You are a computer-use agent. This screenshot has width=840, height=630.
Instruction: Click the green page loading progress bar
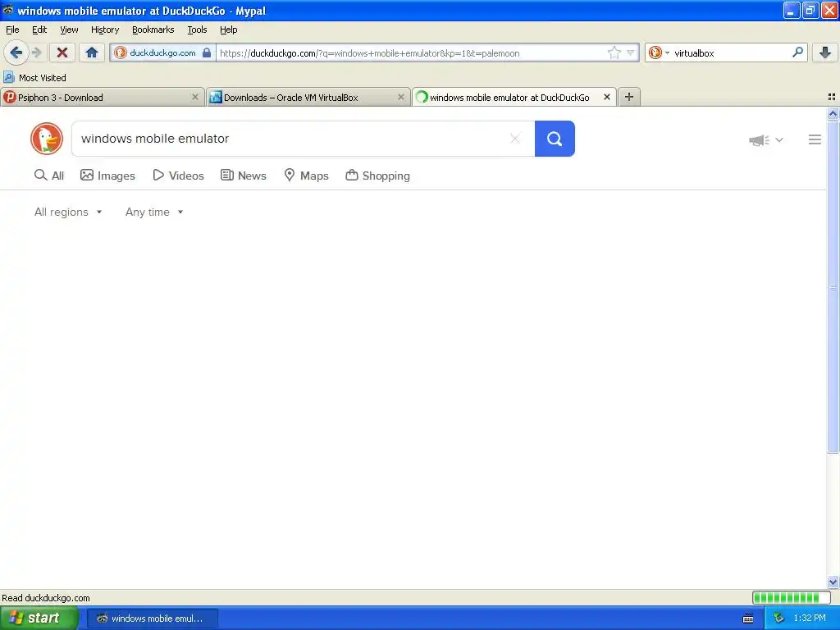click(x=792, y=597)
